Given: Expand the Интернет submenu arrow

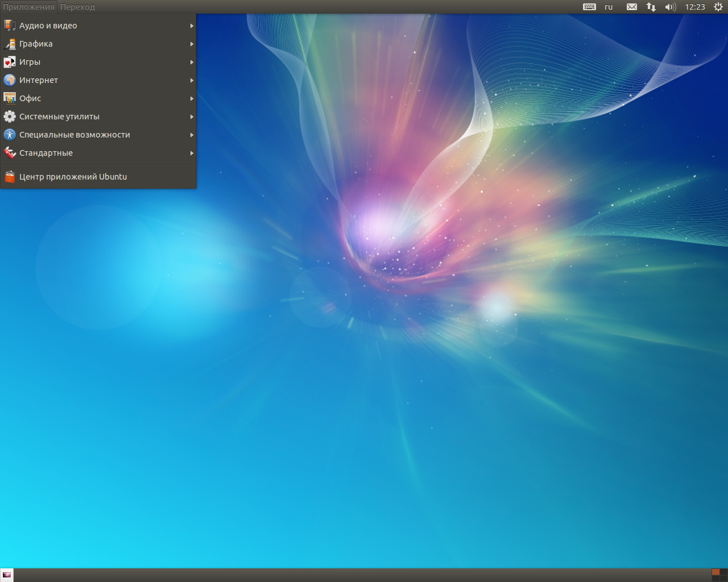Looking at the screenshot, I should pyautogui.click(x=192, y=80).
